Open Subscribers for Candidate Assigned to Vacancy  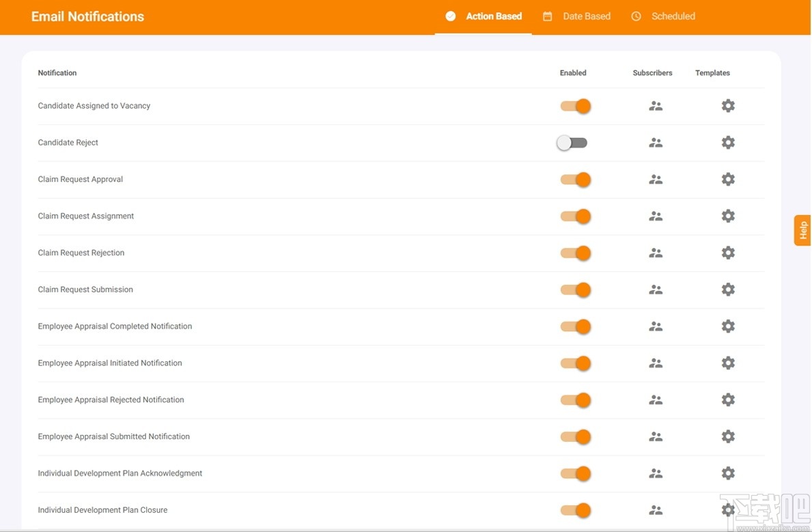656,105
